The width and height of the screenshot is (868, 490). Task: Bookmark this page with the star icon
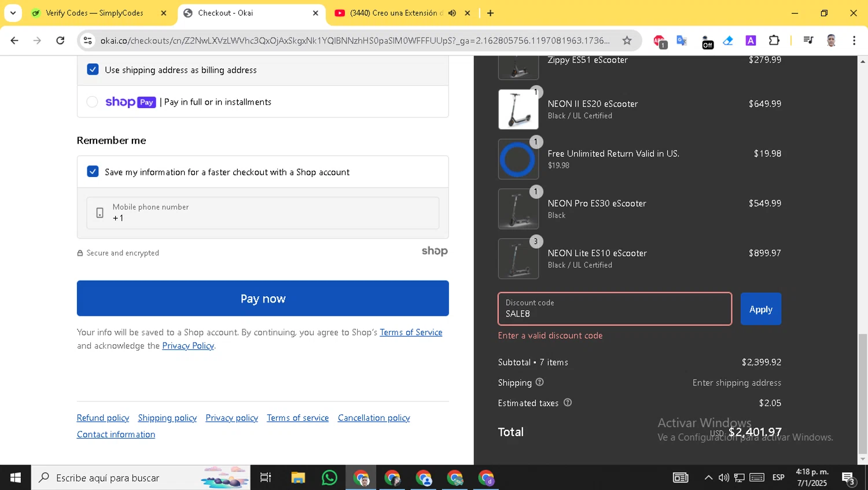tap(627, 40)
